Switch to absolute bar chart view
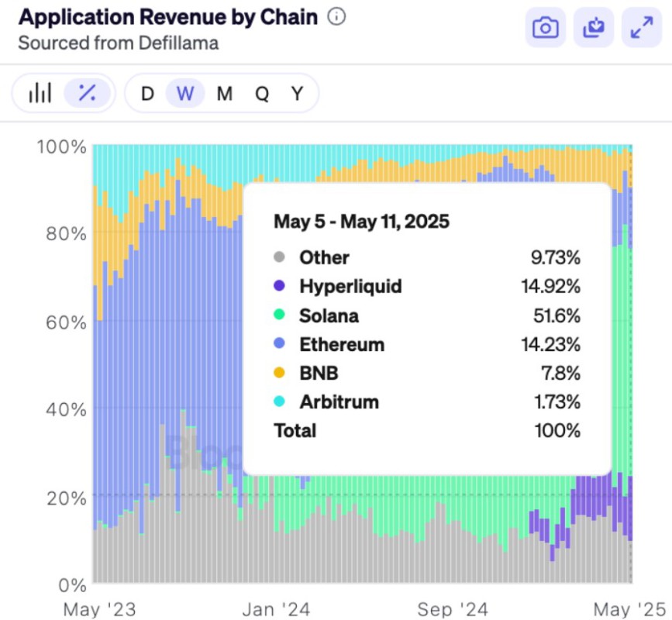This screenshot has height=620, width=672. [x=40, y=94]
